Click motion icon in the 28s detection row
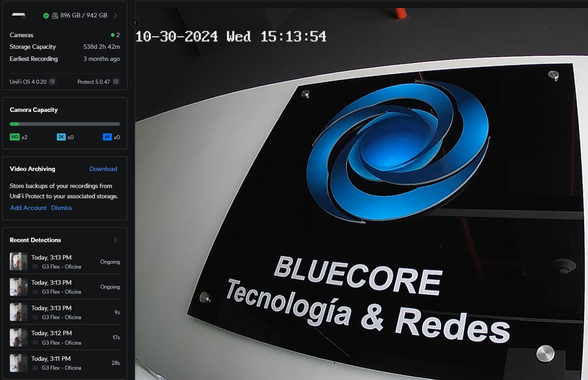Image resolution: width=588 pixels, height=380 pixels. tap(35, 368)
